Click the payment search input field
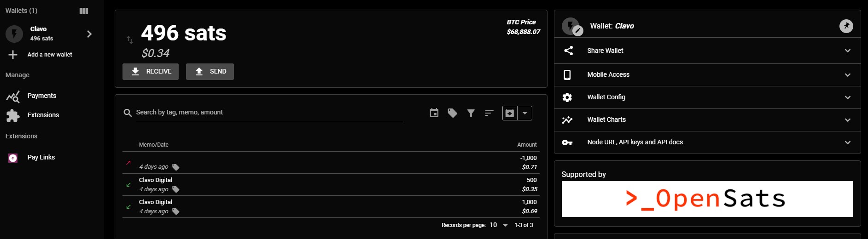Viewport: 868px width, 239px height. pos(269,113)
